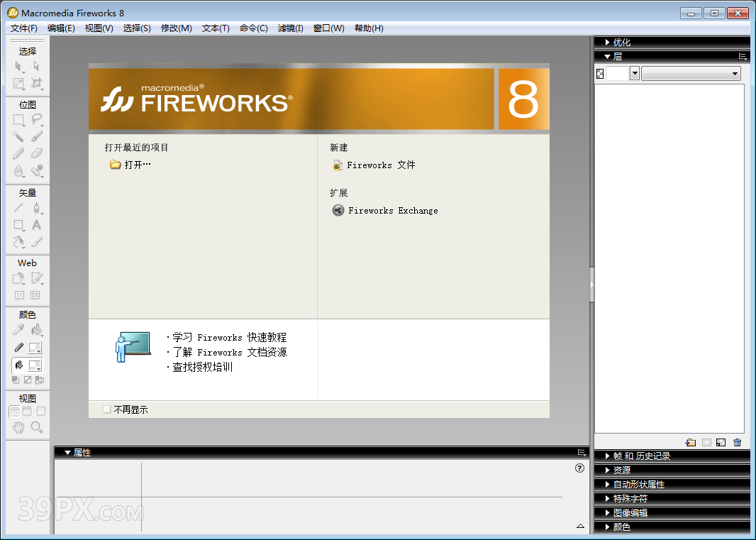Screen dimensions: 756x540
Task: Open the 滤镜(I) menu
Action: [290, 28]
